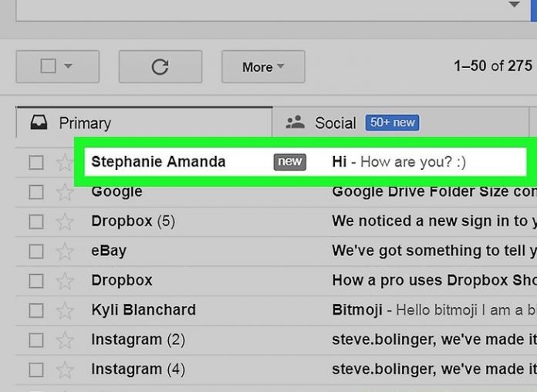
Task: Star the eBay email
Action: coord(65,252)
